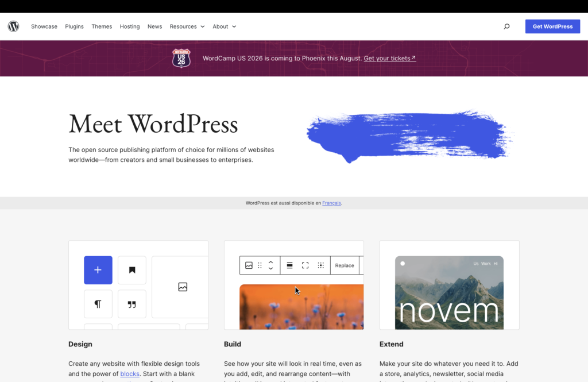The height and width of the screenshot is (382, 588).
Task: Click the dotted grid icon in Build toolbar
Action: coord(320,265)
